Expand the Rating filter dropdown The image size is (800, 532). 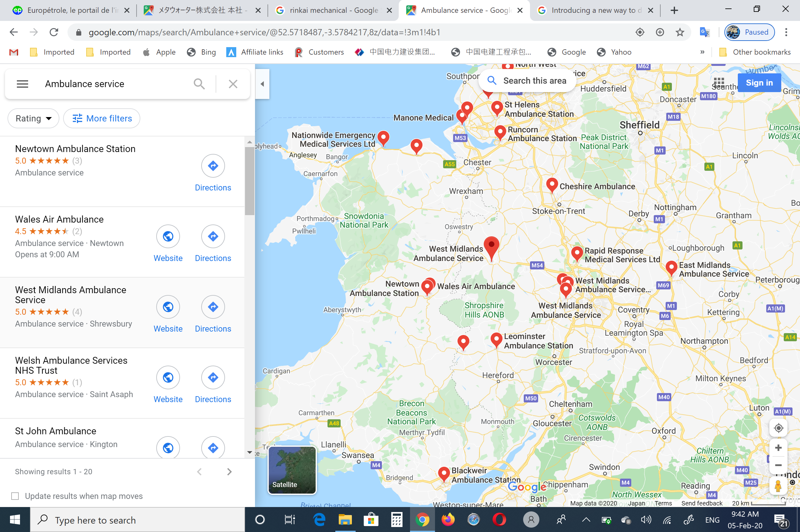coord(33,118)
